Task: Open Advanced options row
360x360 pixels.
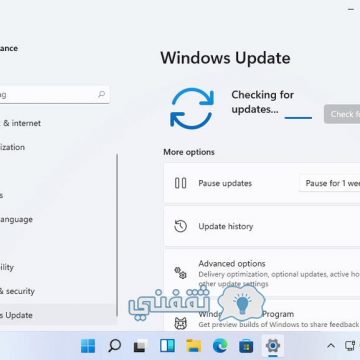Action: point(262,273)
